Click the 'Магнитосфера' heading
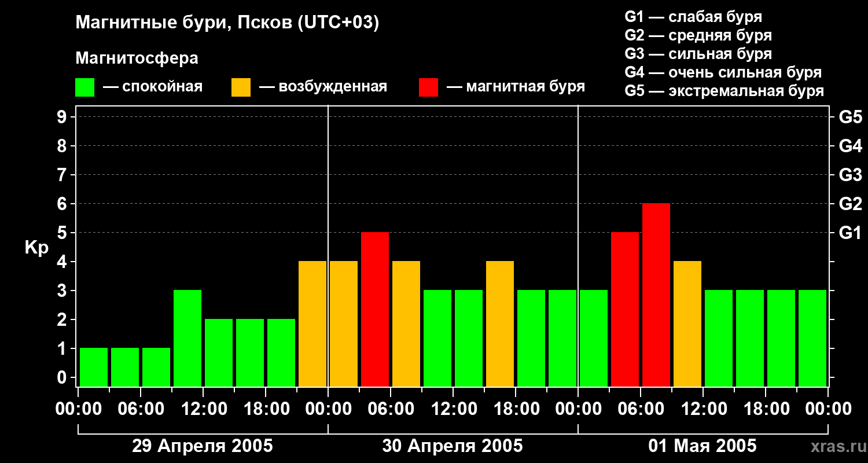 pyautogui.click(x=137, y=58)
